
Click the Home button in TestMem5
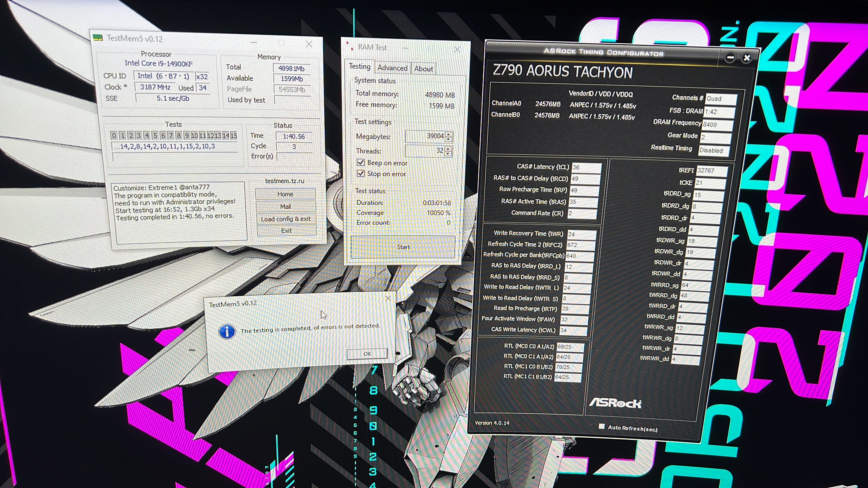tap(285, 194)
